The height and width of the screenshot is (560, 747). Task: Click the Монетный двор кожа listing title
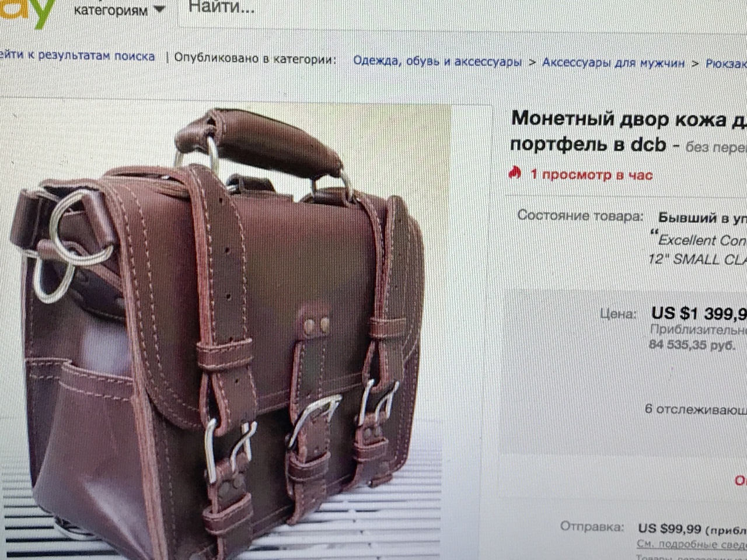629,131
